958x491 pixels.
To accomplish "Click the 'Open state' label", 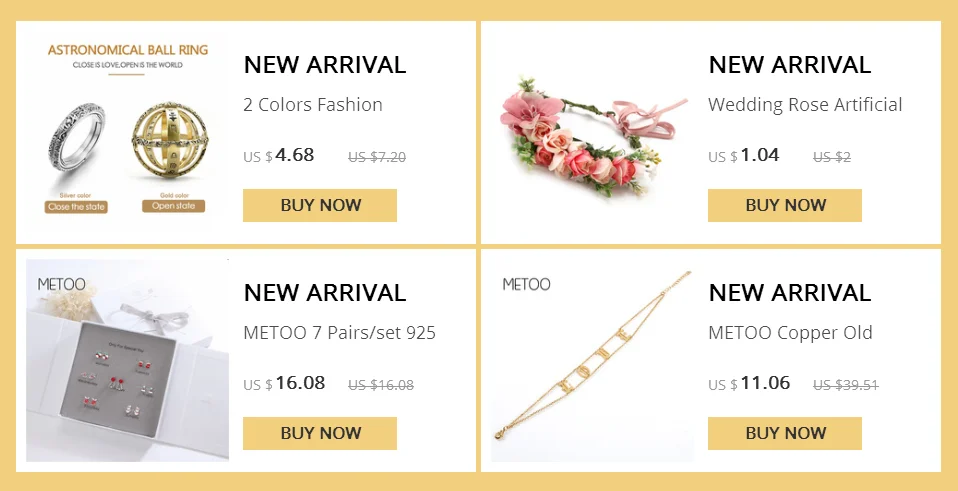I will point(174,206).
